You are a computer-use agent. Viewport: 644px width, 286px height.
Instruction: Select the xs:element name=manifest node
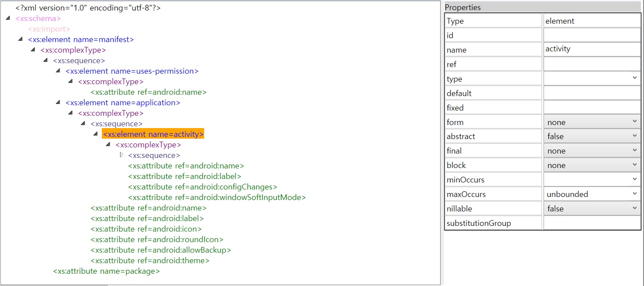(81, 39)
